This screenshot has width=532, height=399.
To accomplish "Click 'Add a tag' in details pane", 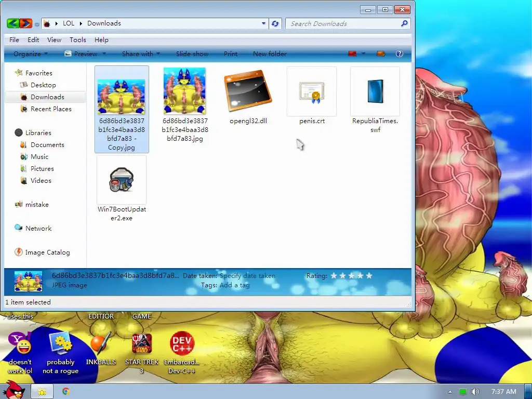I will tap(234, 285).
